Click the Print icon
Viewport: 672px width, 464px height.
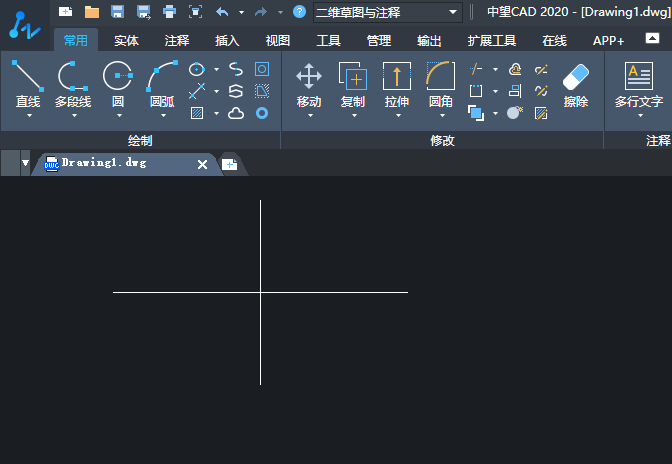pos(169,12)
